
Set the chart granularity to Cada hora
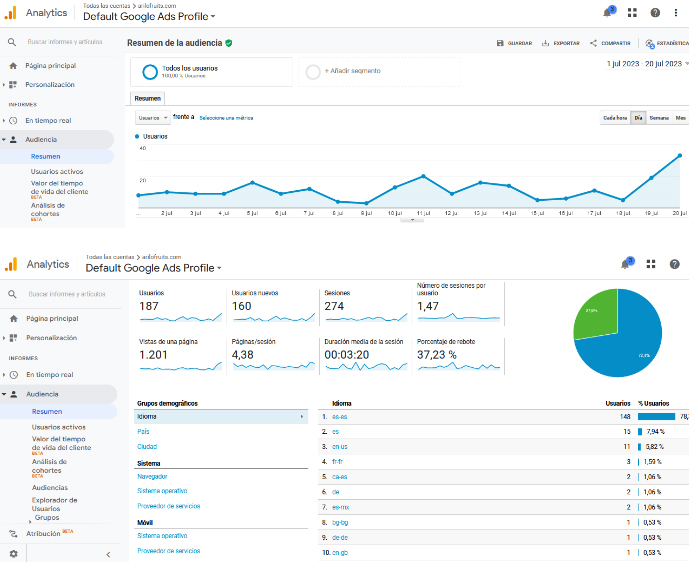614,117
